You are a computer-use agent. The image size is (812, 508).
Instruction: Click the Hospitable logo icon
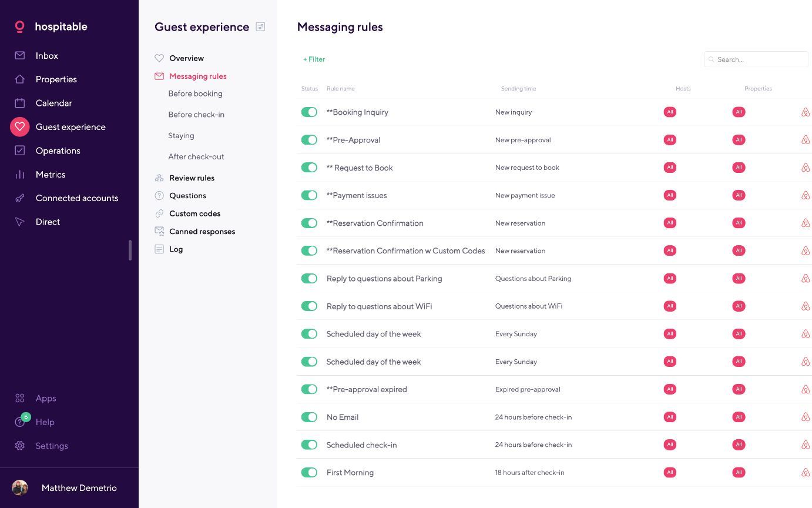pos(19,26)
